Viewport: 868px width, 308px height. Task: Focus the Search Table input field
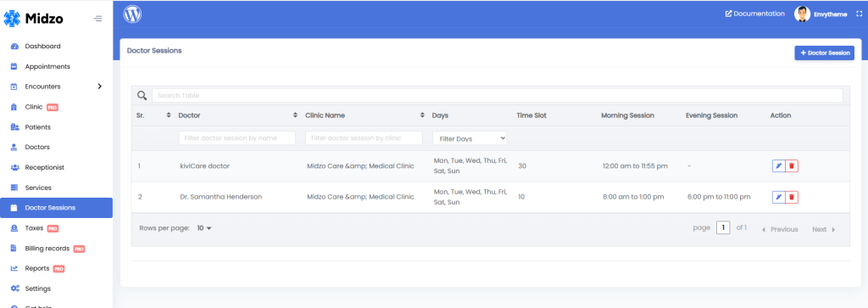pyautogui.click(x=497, y=95)
